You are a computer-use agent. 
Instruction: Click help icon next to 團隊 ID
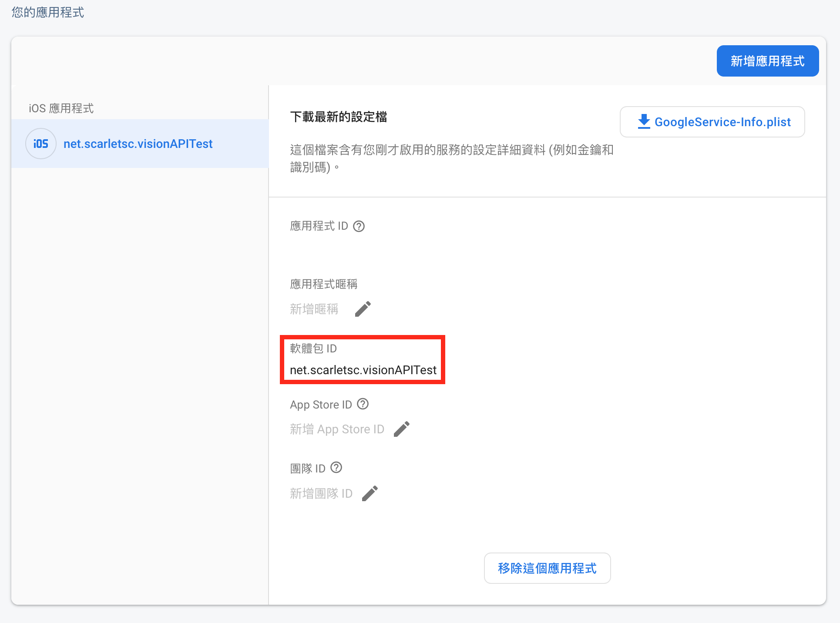[336, 468]
